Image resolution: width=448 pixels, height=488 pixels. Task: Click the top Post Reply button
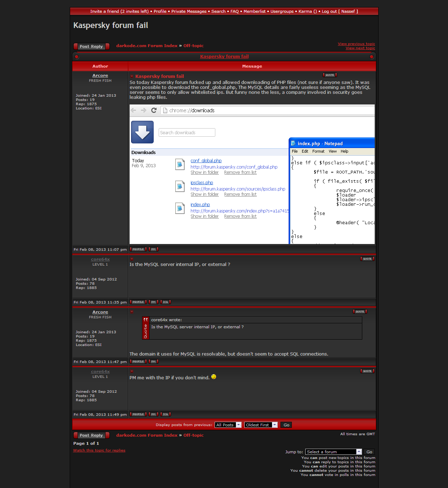[91, 46]
